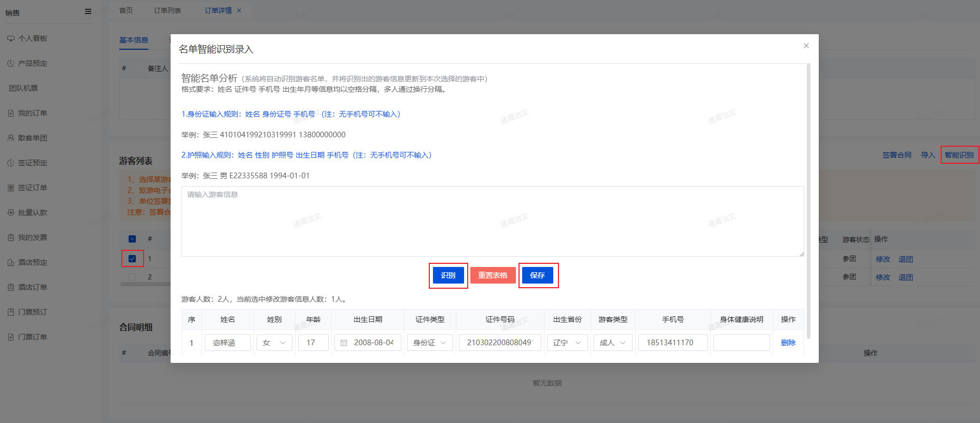Toggle the select-all travelers header checkbox
Viewport: 980px width, 423px height.
(x=132, y=239)
